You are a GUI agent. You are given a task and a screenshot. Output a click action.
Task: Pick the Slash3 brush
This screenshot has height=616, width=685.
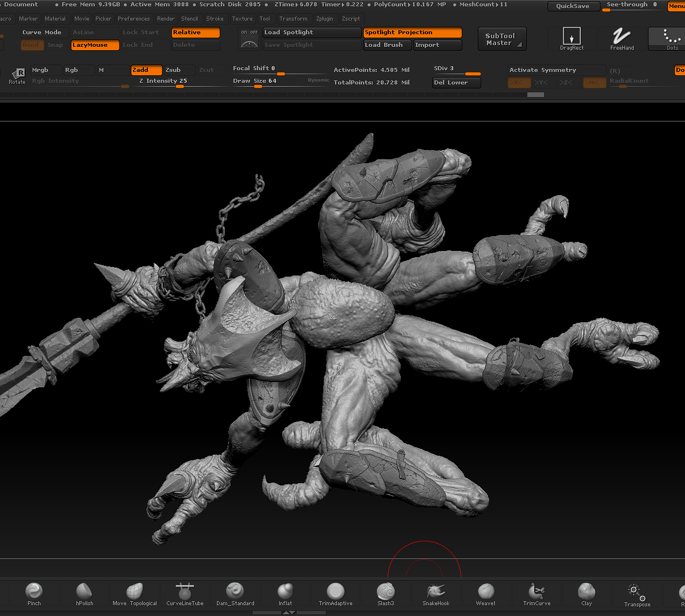tap(386, 594)
